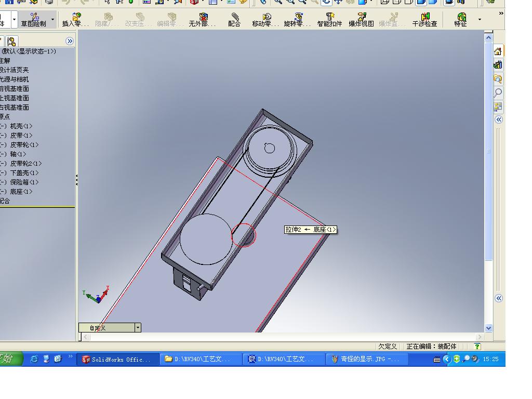Click the coordinate triad in the viewport
This screenshot has height=399, width=532.
click(96, 294)
